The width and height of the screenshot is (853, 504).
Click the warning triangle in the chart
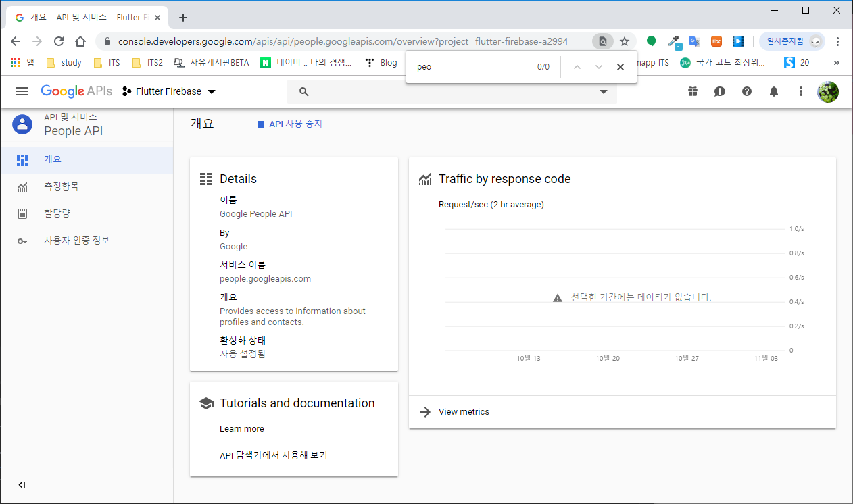tap(558, 298)
